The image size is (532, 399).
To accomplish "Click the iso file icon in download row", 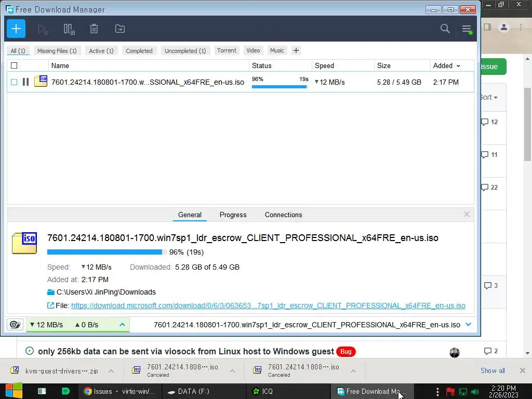I will coord(41,81).
